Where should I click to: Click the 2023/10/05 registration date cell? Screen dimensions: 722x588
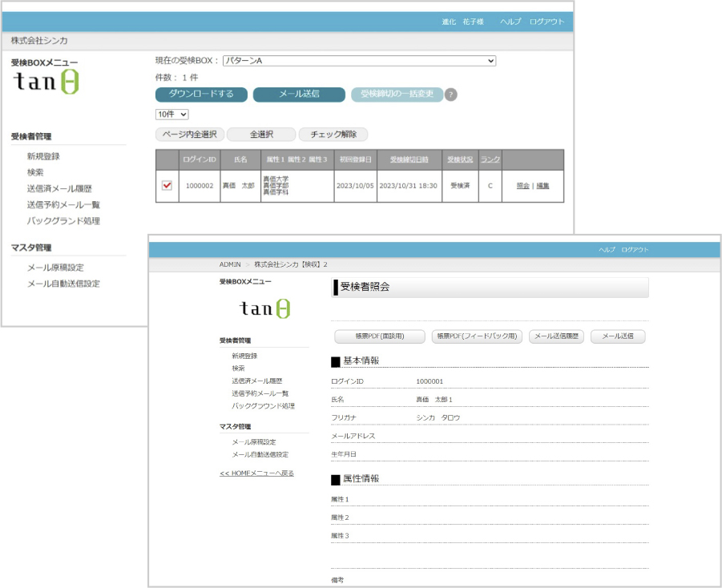click(x=355, y=186)
